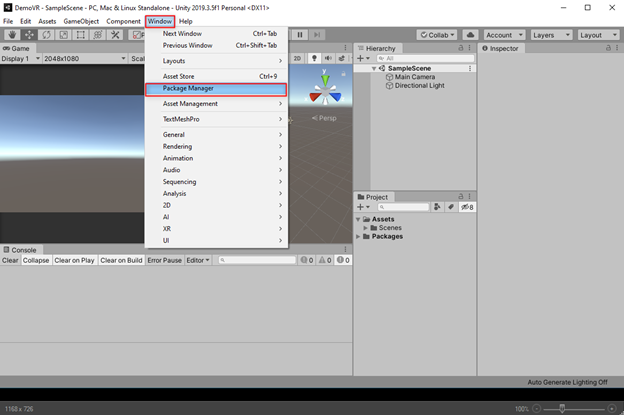Expand the Packages folder
Viewport: 624px width, 415px height.
358,236
